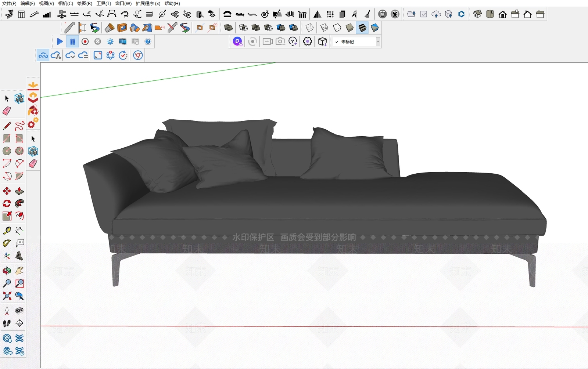Click the red Record button

click(x=85, y=41)
